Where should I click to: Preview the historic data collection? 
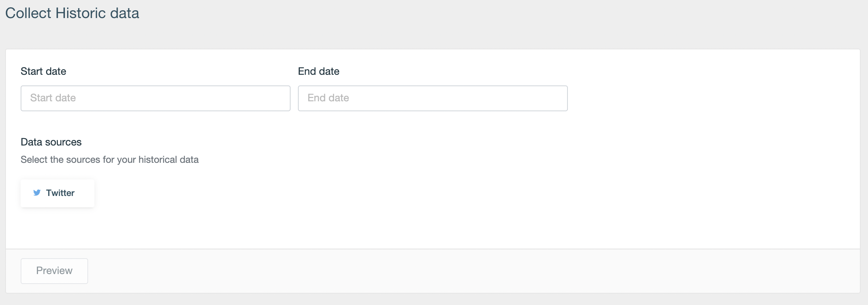[54, 271]
